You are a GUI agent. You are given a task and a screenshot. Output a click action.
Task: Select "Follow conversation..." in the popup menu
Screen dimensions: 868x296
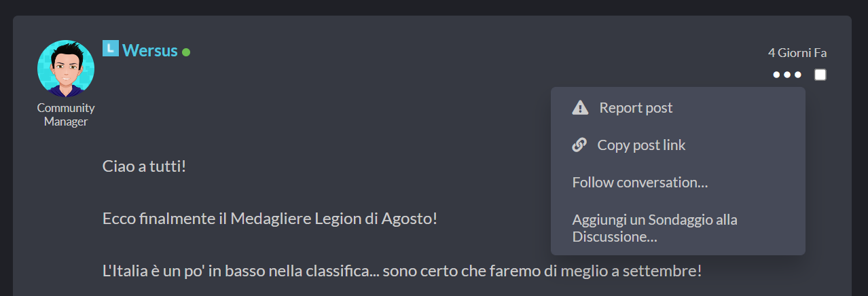click(640, 183)
